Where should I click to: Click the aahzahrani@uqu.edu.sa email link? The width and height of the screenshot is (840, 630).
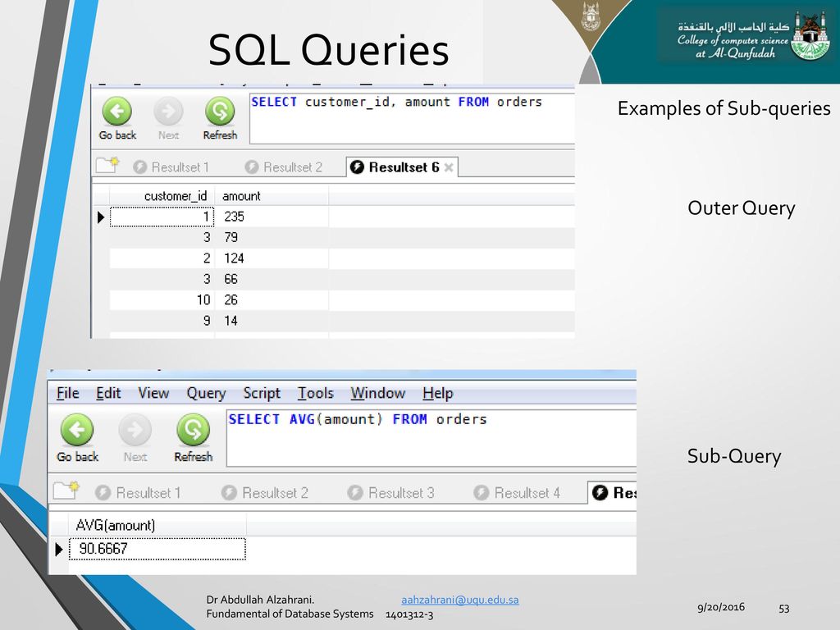[460, 600]
